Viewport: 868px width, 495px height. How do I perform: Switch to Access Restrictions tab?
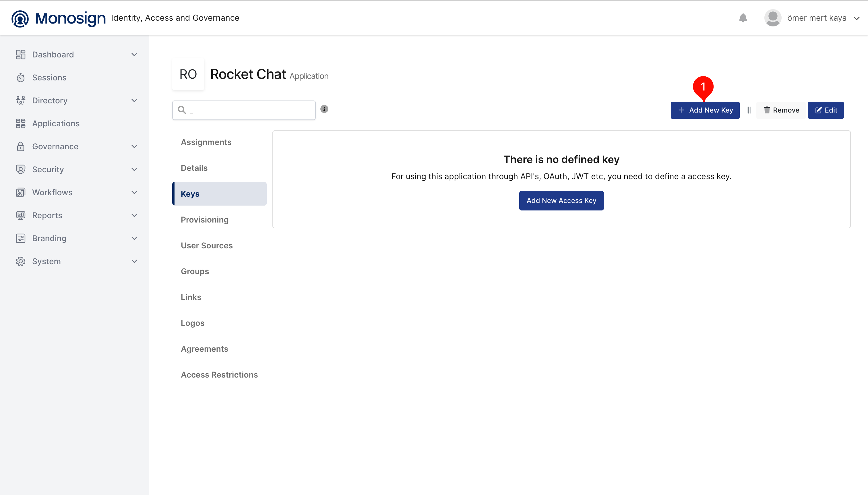pos(220,375)
